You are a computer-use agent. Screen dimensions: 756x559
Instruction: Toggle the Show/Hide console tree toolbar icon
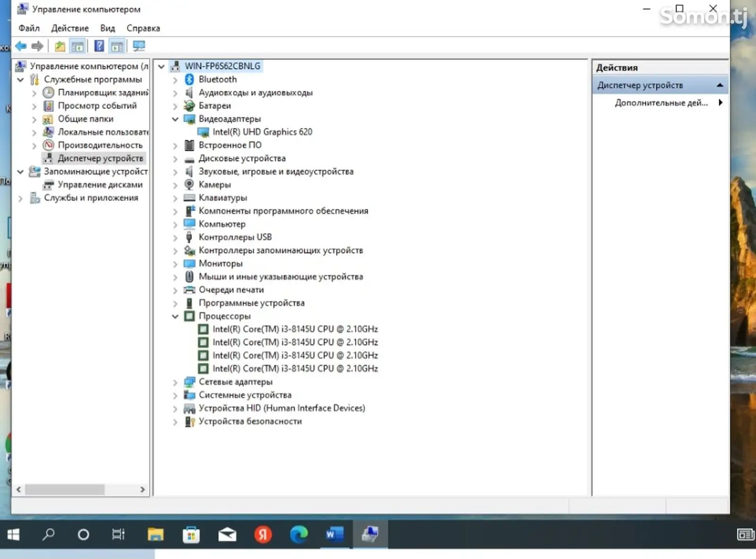[x=77, y=46]
